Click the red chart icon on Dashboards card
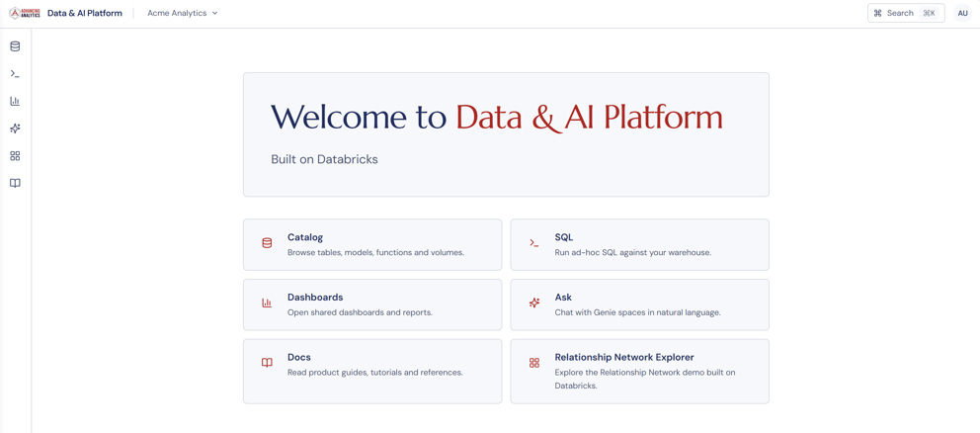 pos(267,303)
